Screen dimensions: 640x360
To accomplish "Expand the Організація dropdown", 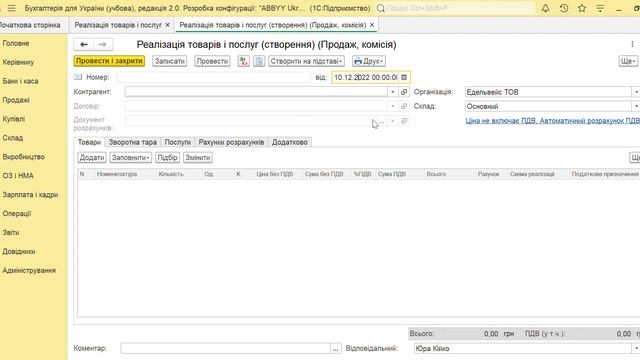I will 636,92.
